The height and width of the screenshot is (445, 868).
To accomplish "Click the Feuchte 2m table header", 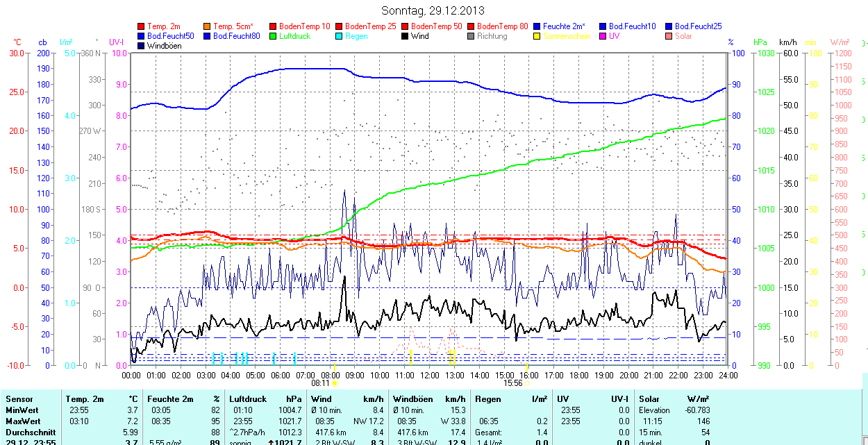I will coord(169,399).
